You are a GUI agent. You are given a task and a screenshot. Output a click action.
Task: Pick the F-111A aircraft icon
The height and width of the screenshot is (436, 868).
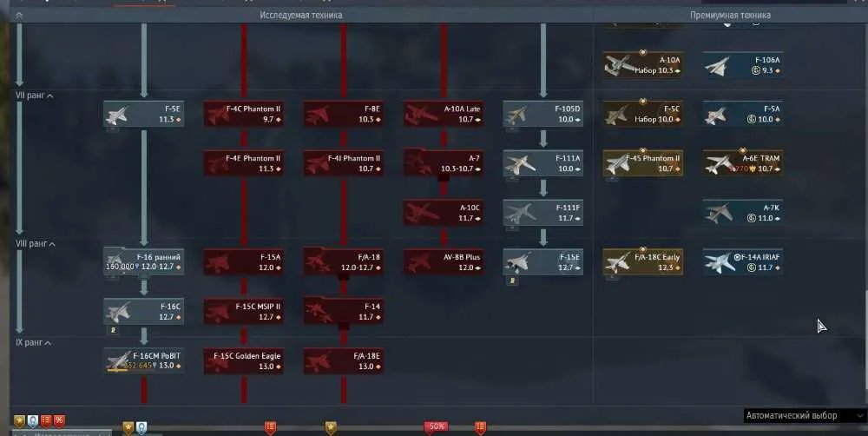[520, 164]
